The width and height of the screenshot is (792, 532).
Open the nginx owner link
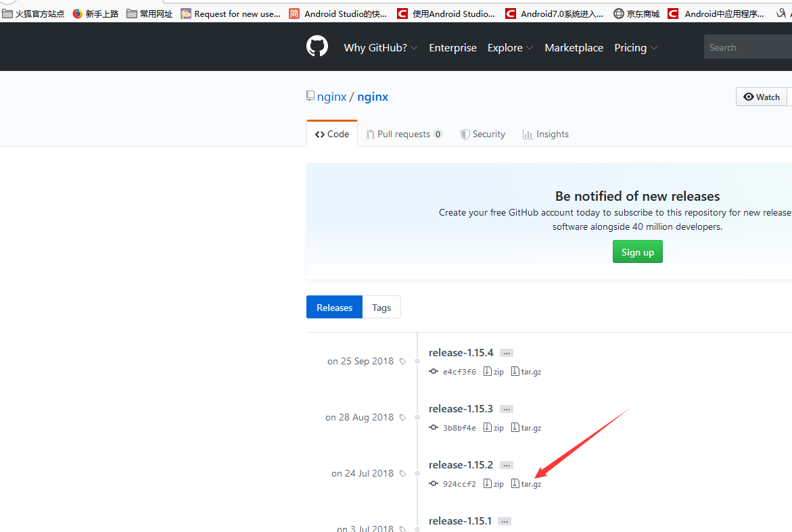pyautogui.click(x=332, y=97)
